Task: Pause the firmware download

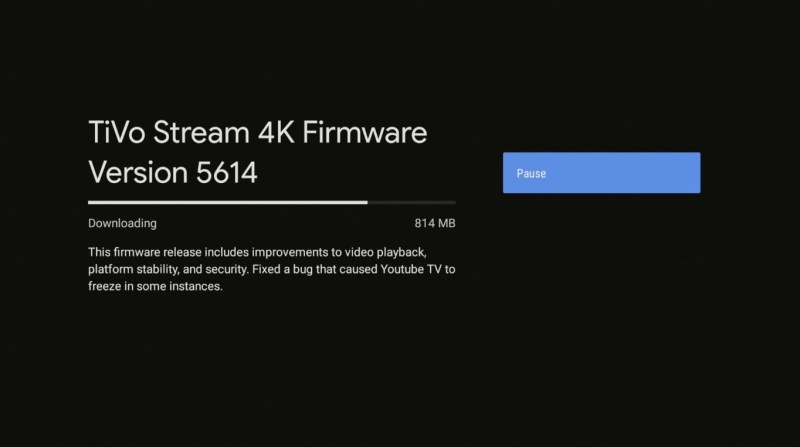Action: tap(602, 172)
